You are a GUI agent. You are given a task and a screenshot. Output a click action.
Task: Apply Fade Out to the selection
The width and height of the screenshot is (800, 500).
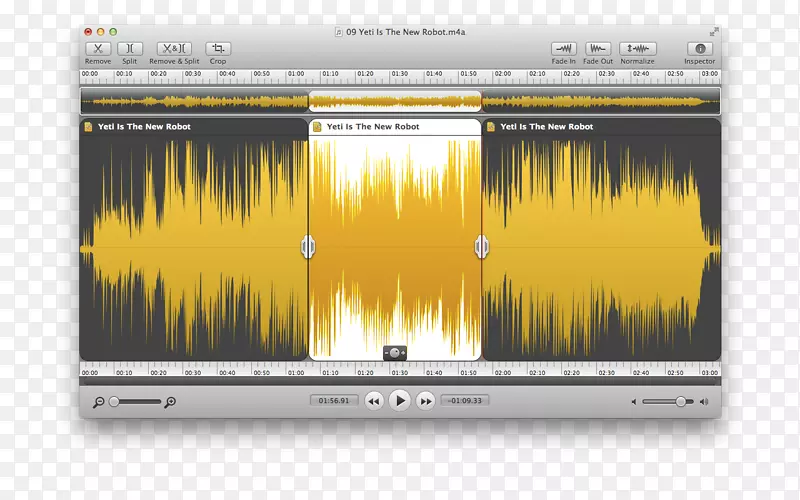coord(598,48)
